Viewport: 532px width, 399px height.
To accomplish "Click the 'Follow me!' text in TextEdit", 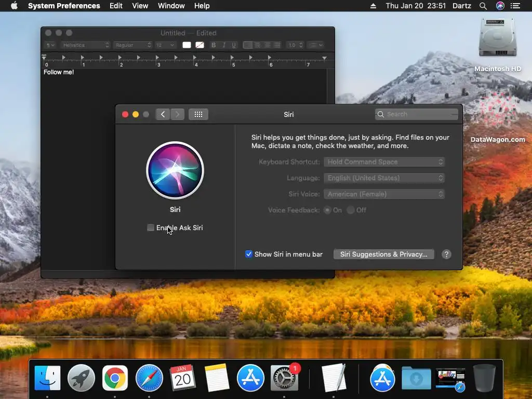I will tap(59, 72).
